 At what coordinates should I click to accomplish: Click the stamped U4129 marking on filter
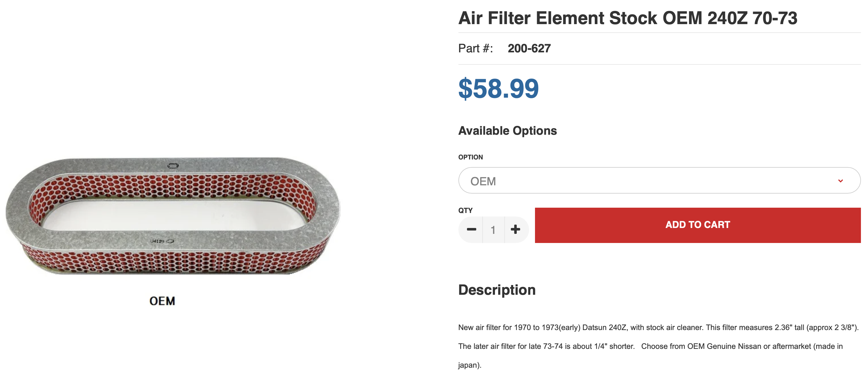157,241
